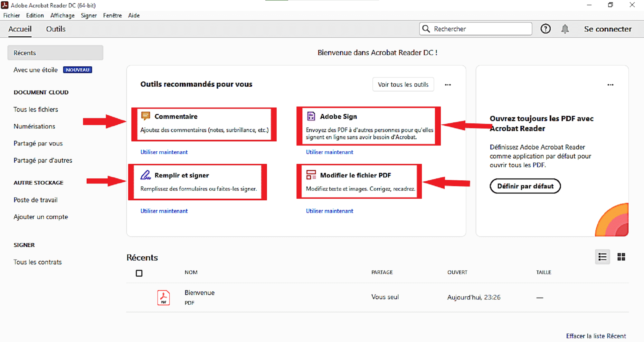Click Vous seul in Bienvenue row
Image resolution: width=644 pixels, height=342 pixels.
(385, 297)
